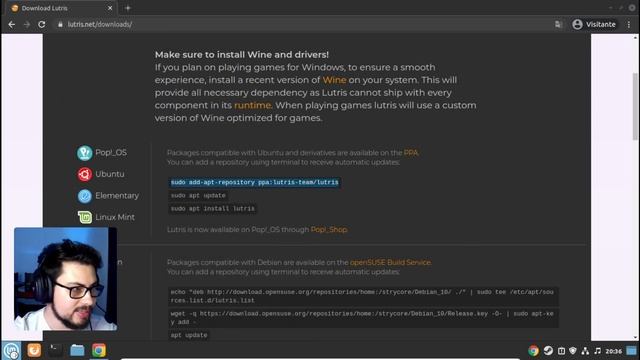Click the Steam tray icon
The height and width of the screenshot is (360, 640).
[548, 351]
